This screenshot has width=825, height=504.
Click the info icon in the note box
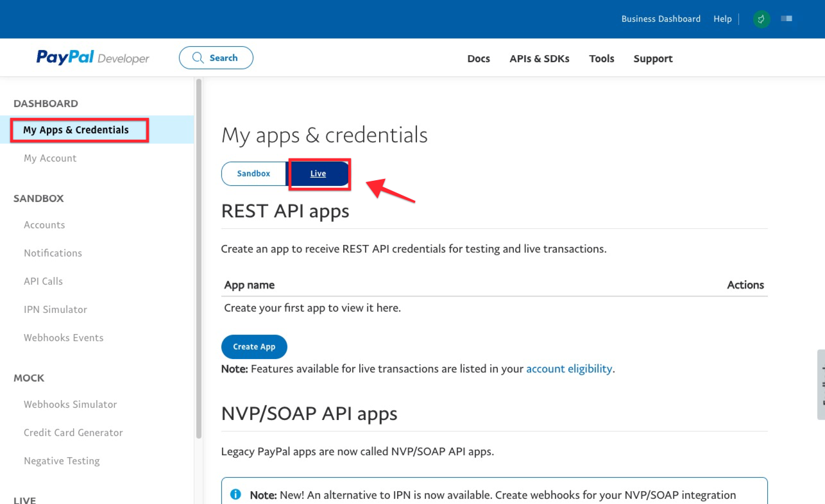[235, 494]
